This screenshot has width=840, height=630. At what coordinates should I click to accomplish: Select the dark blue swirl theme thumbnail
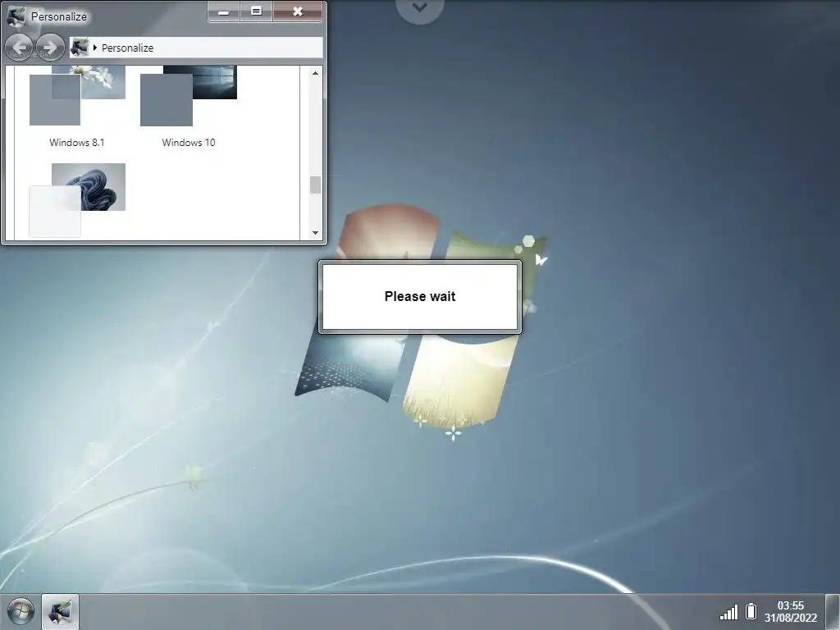click(x=77, y=200)
